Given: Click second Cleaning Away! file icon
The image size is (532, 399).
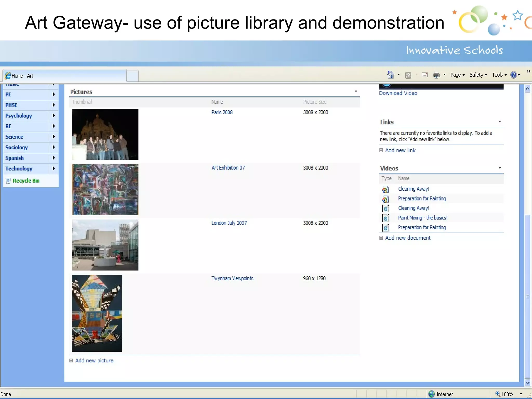Looking at the screenshot, I should pos(385,208).
